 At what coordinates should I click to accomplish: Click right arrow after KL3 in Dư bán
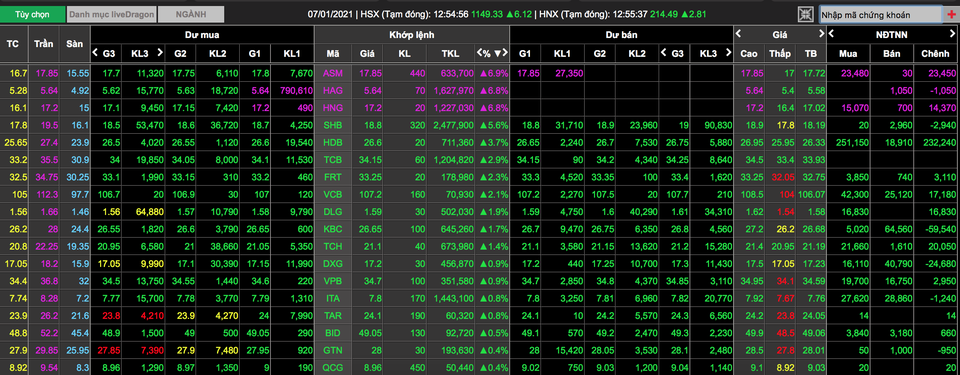pyautogui.click(x=727, y=53)
